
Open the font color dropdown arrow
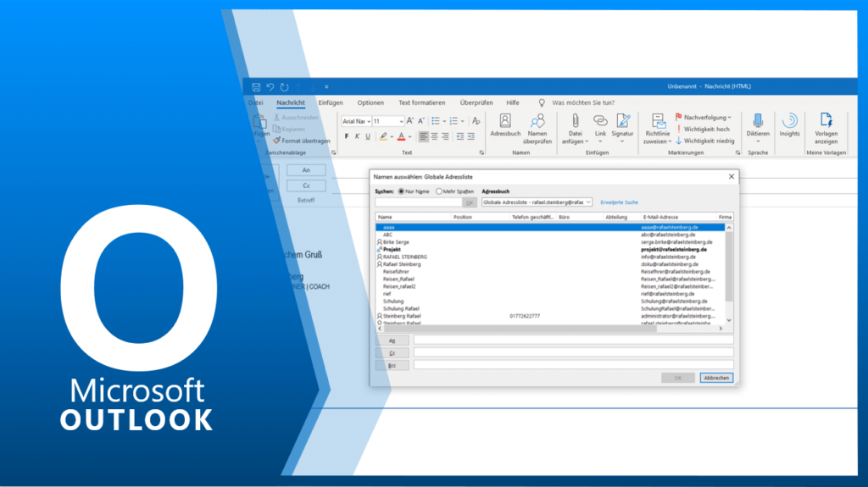click(x=409, y=136)
